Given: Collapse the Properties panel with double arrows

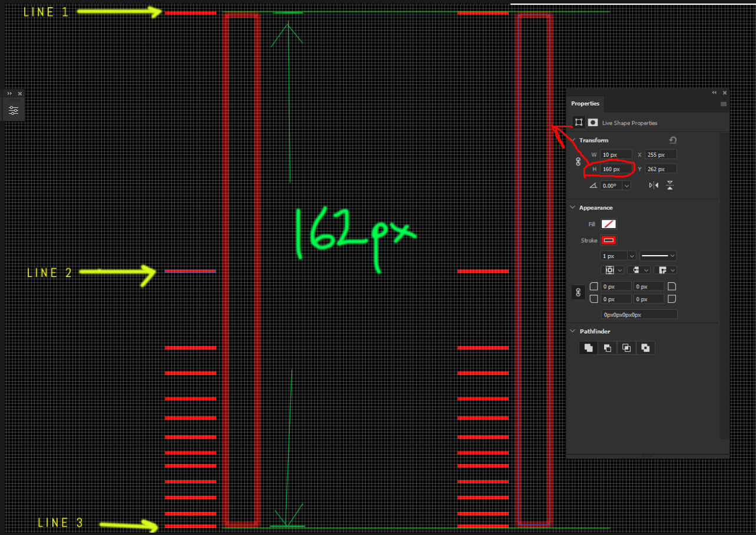Looking at the screenshot, I should (x=714, y=93).
